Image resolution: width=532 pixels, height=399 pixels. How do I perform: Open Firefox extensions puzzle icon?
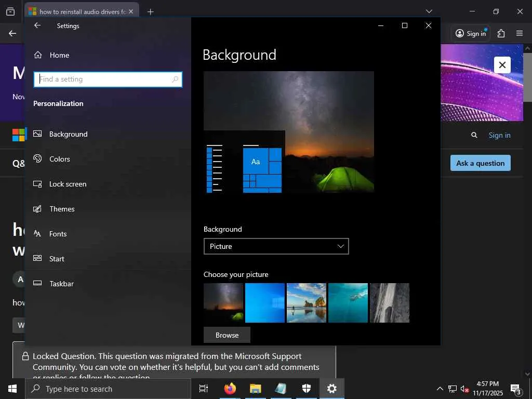(x=501, y=33)
